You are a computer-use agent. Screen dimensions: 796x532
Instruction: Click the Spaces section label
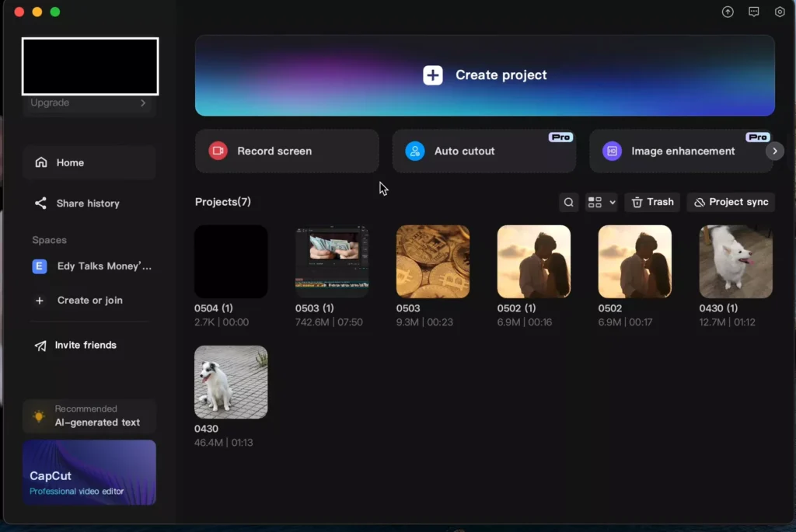pos(49,241)
